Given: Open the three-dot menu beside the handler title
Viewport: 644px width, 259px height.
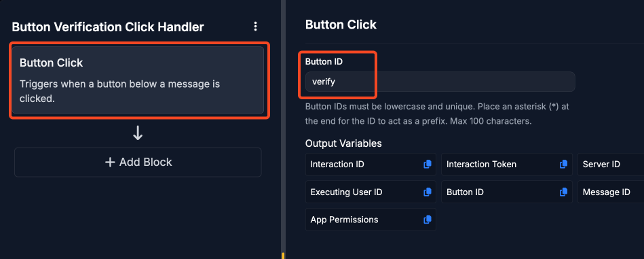Looking at the screenshot, I should (255, 27).
